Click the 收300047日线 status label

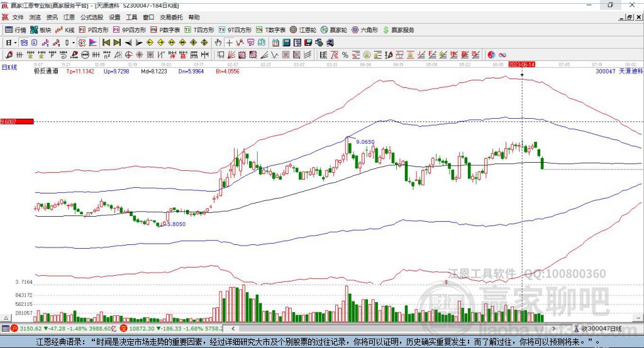pyautogui.click(x=601, y=329)
